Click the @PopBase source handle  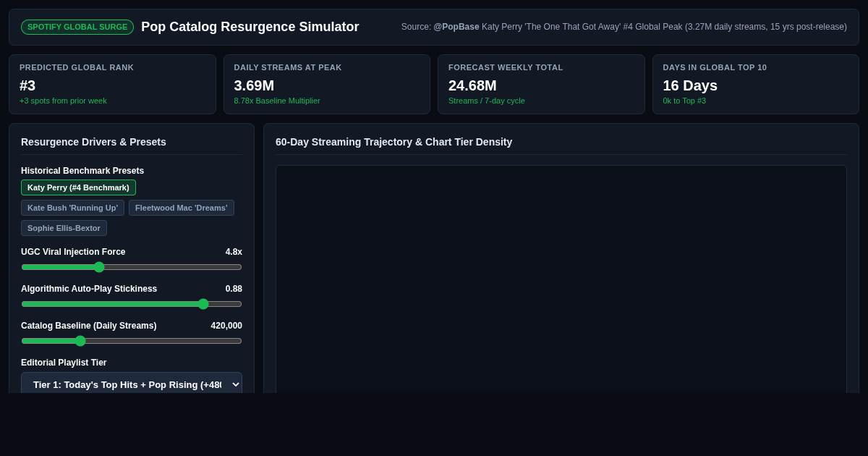point(456,27)
